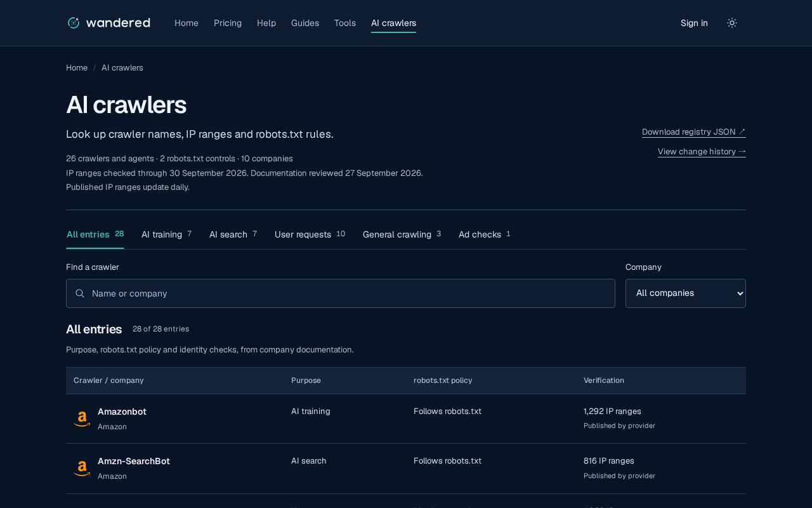Click the 1,292 IP ranges value

(x=612, y=411)
